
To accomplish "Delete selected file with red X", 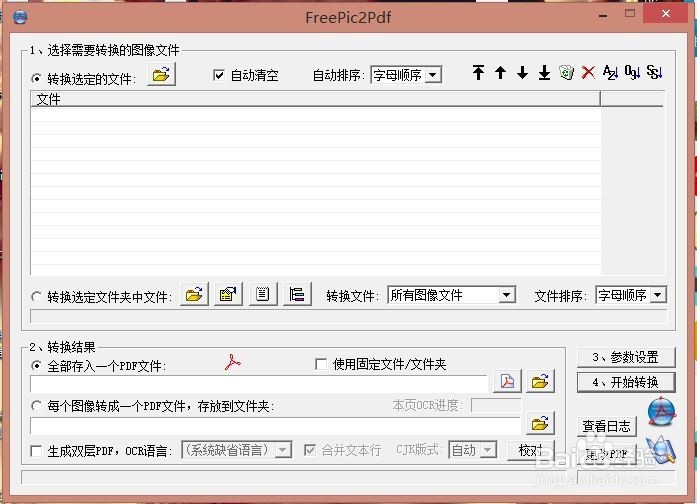I will pos(588,72).
